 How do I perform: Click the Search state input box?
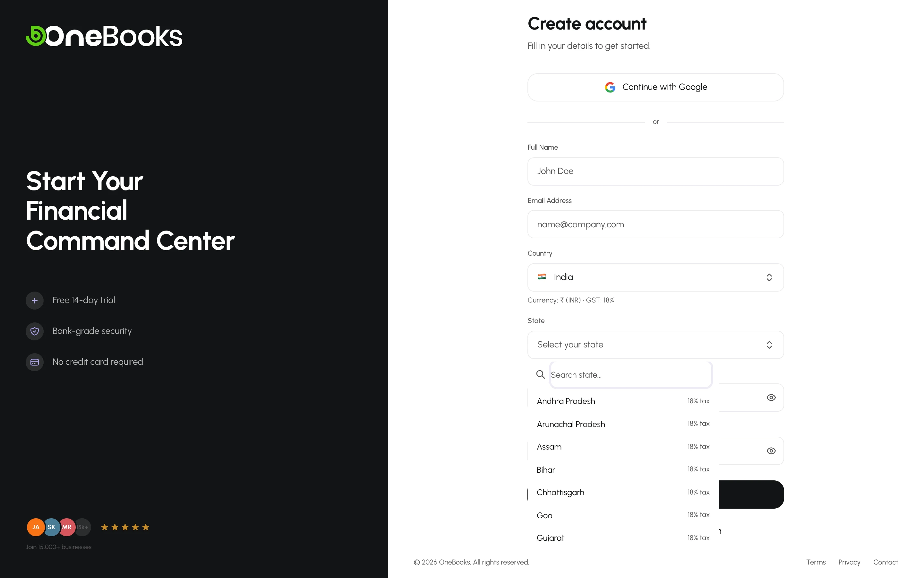tap(631, 375)
